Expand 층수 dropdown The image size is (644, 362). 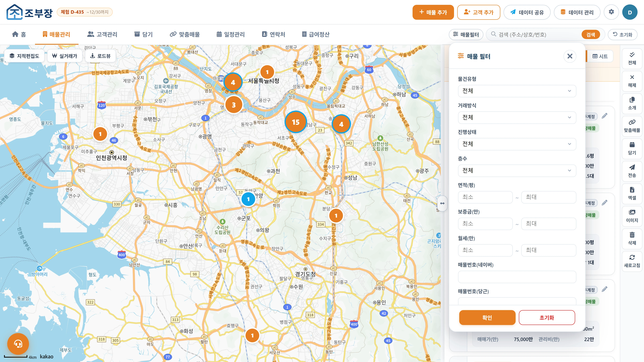[517, 170]
